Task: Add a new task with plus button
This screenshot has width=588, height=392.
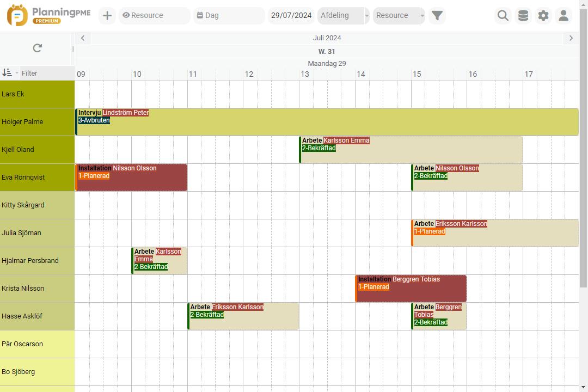Action: (x=107, y=15)
